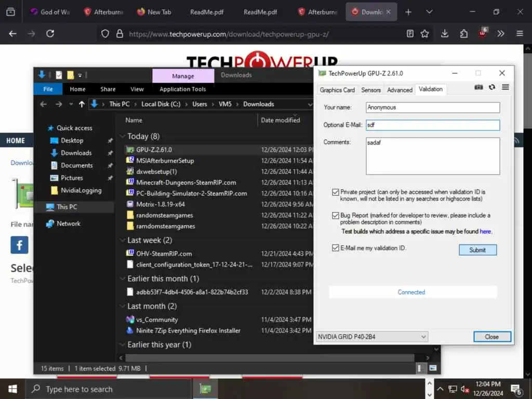Select vs_Community installer file

(x=157, y=320)
